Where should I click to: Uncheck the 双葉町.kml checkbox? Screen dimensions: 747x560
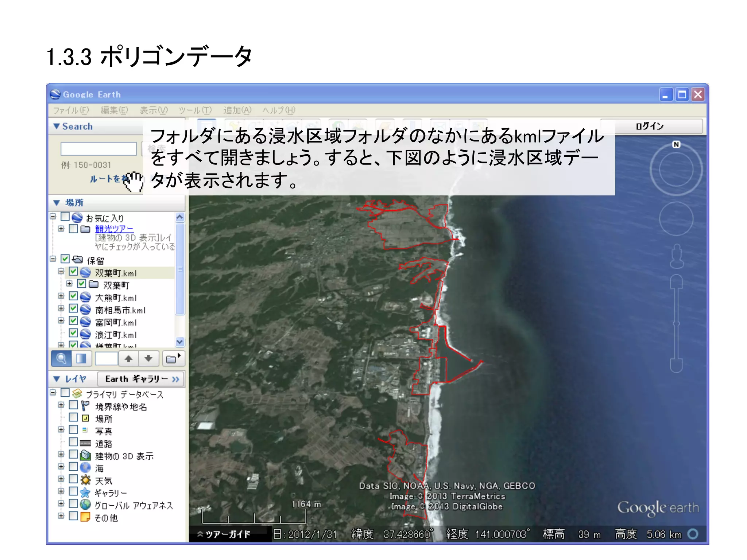click(73, 272)
